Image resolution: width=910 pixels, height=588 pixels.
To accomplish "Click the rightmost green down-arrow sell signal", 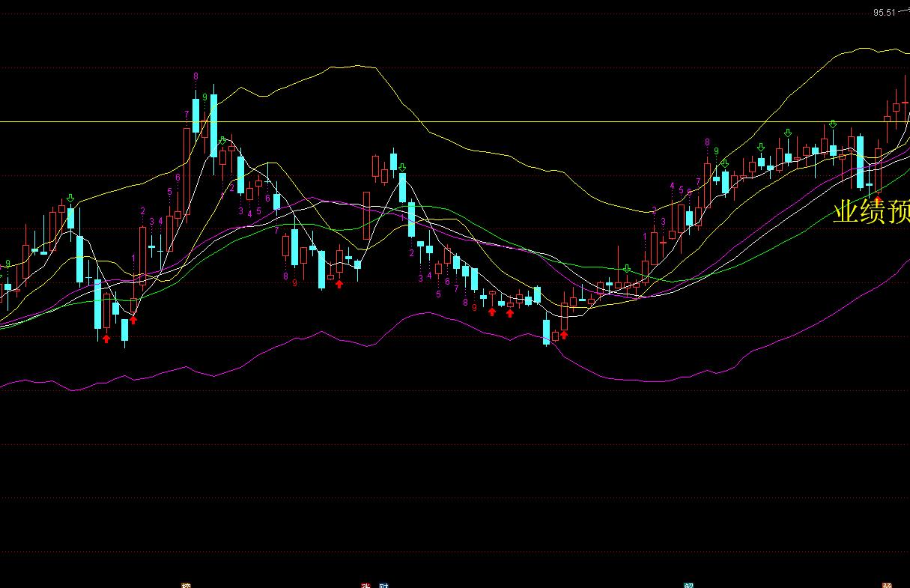I will pos(832,124).
